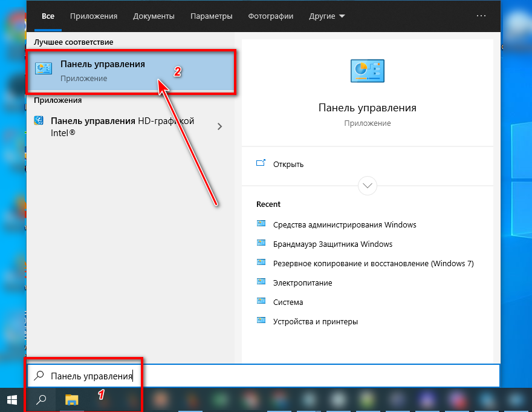
Task: Expand Intel HD-графикой result with chevron arrow
Action: click(220, 126)
